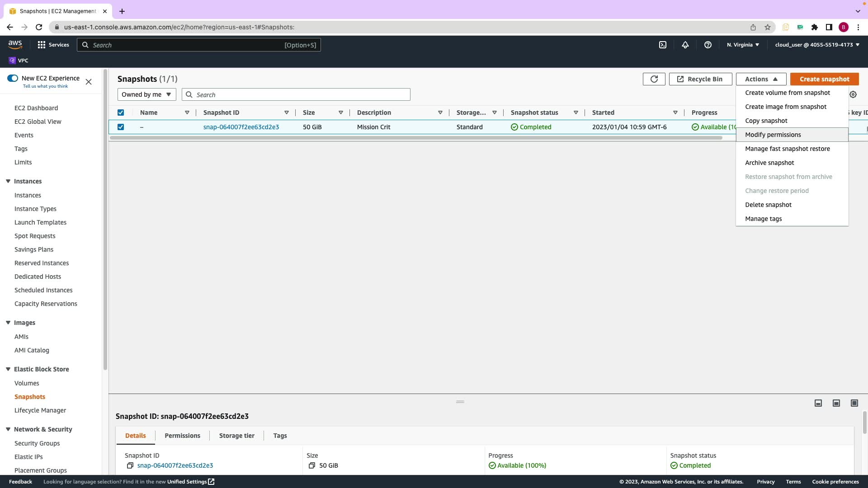Open AWS CloudShell icon in top bar
The image size is (868, 488).
663,45
